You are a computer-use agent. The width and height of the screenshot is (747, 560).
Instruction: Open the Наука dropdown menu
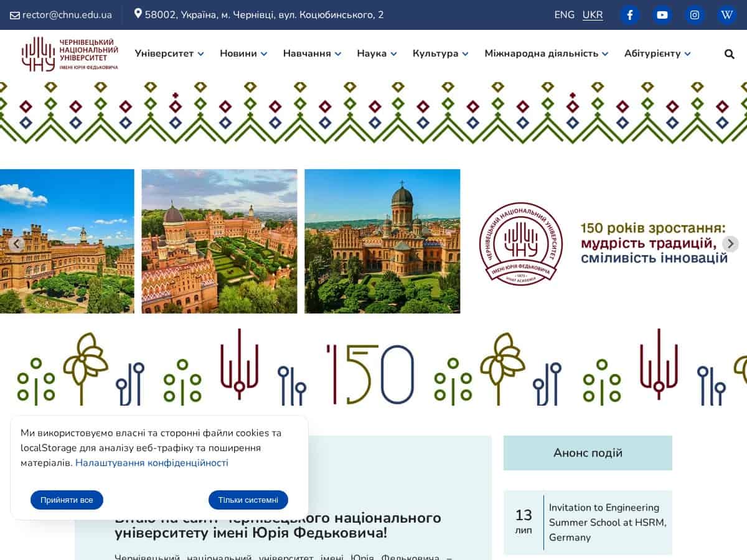377,54
